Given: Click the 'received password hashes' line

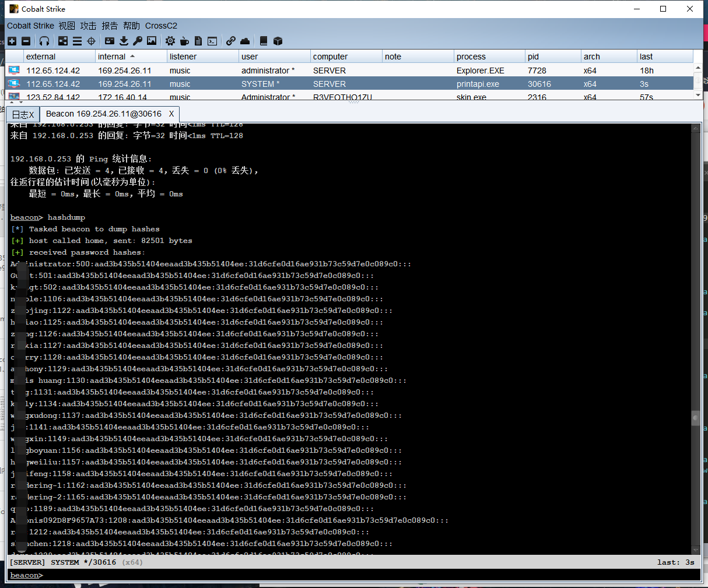Looking at the screenshot, I should (x=78, y=252).
